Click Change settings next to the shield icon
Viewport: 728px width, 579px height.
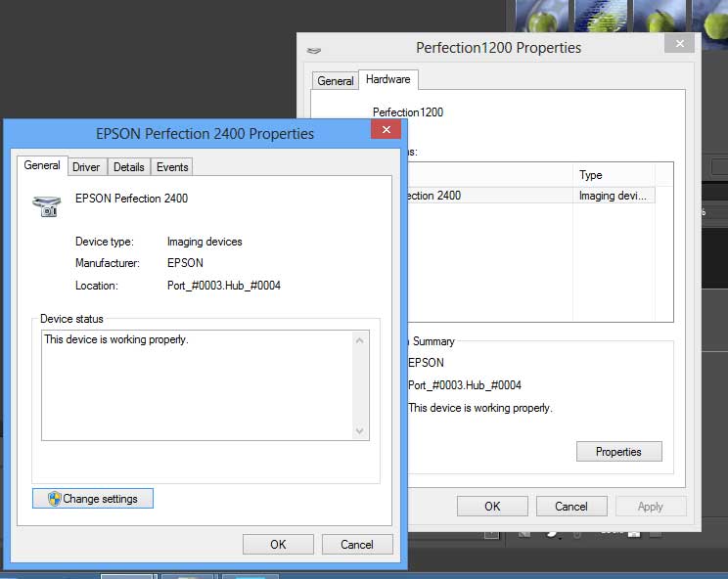pos(93,499)
